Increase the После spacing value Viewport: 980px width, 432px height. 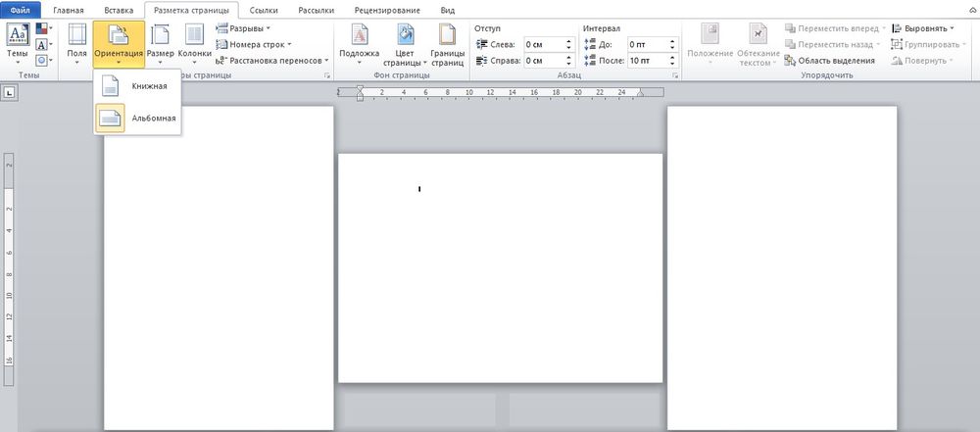(x=672, y=57)
